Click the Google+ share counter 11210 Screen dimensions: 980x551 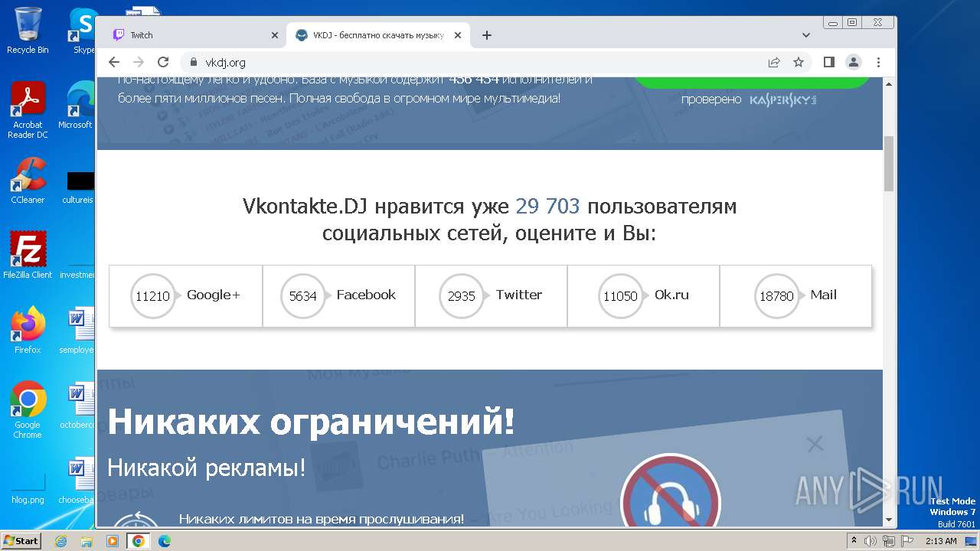click(152, 296)
